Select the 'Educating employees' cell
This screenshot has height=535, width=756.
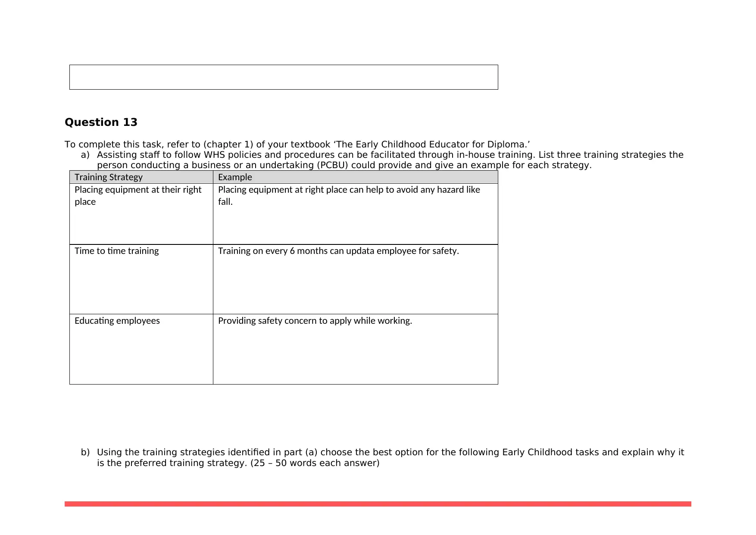click(141, 349)
